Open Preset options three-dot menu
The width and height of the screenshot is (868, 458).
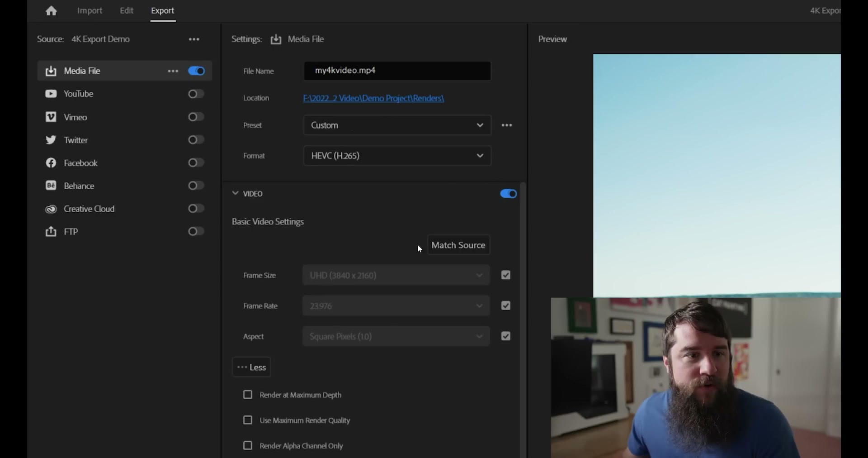pyautogui.click(x=507, y=125)
